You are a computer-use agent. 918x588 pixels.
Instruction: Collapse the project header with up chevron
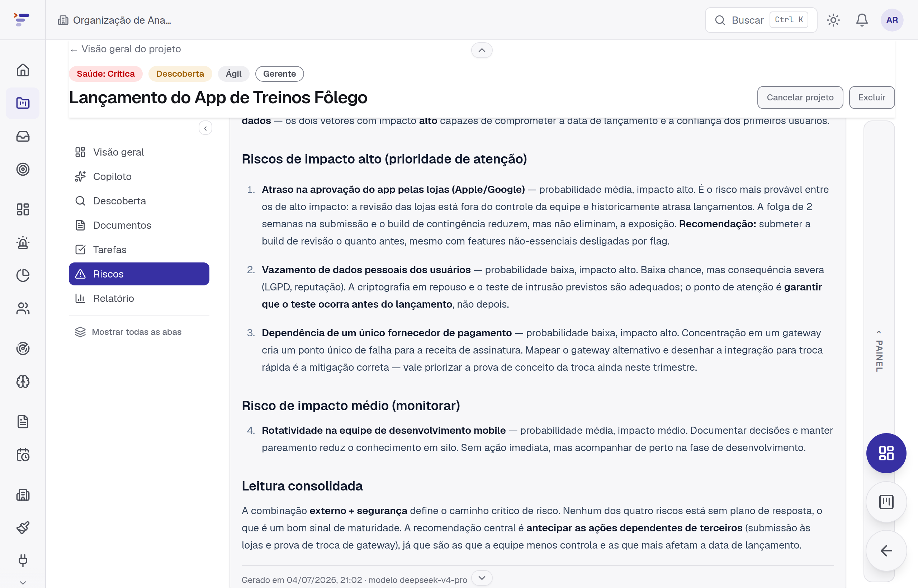[482, 51]
